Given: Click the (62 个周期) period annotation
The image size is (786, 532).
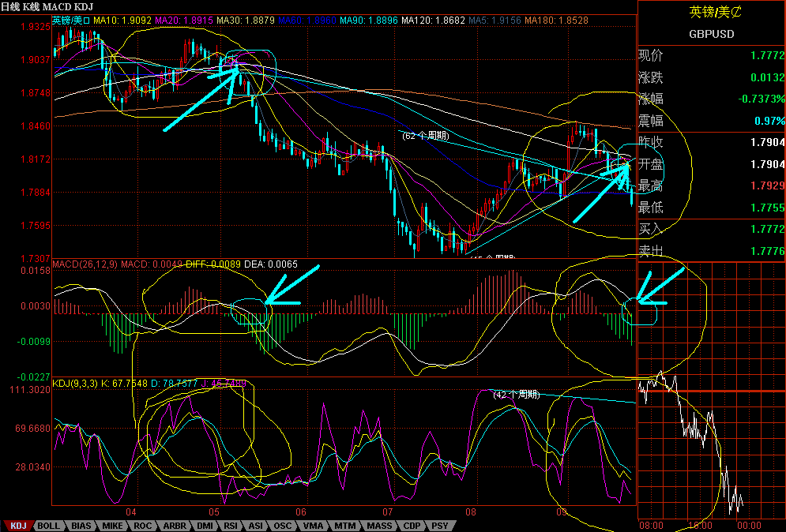Looking at the screenshot, I should (x=426, y=136).
